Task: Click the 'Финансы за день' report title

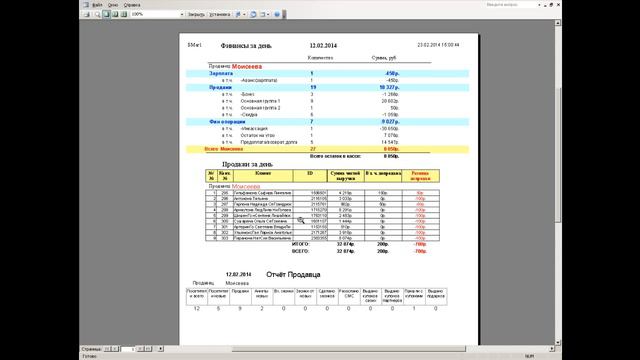Action: (246, 46)
